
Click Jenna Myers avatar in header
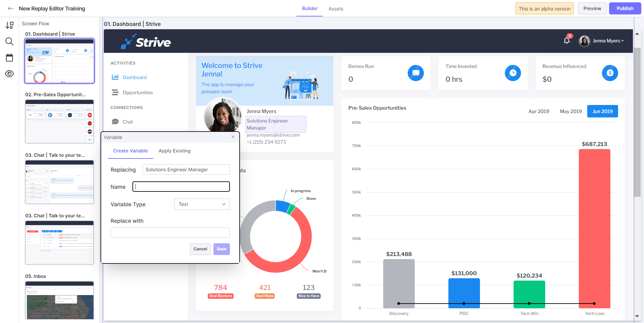585,41
